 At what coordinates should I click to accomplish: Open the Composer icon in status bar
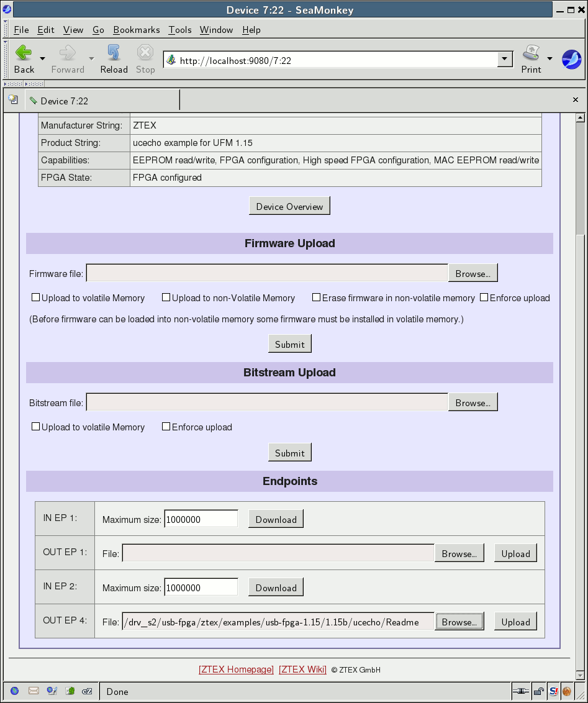coord(52,691)
